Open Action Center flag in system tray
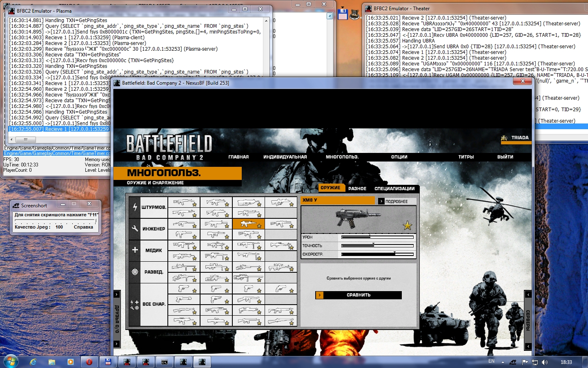The image size is (588, 368). [x=525, y=362]
